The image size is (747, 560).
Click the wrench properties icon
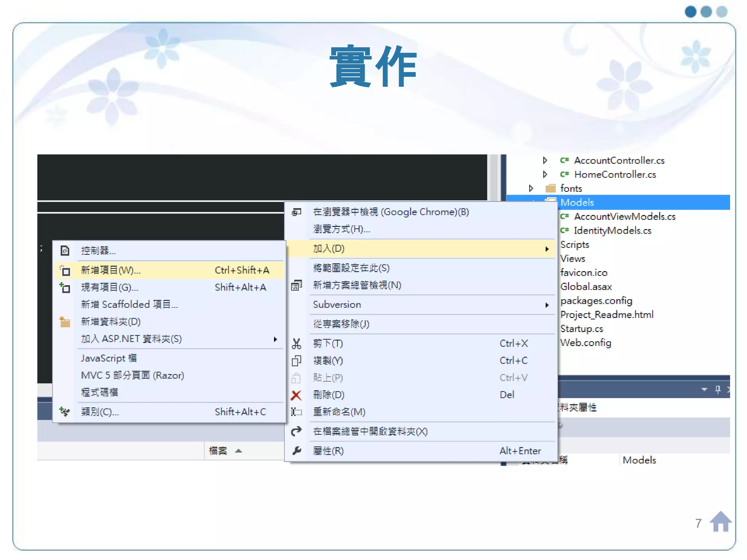click(297, 451)
